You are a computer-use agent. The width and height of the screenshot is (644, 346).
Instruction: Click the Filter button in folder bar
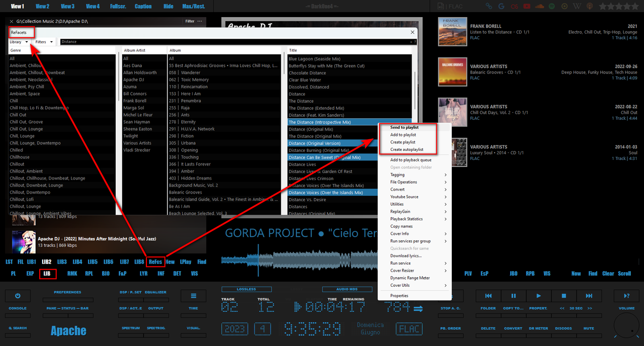[190, 21]
